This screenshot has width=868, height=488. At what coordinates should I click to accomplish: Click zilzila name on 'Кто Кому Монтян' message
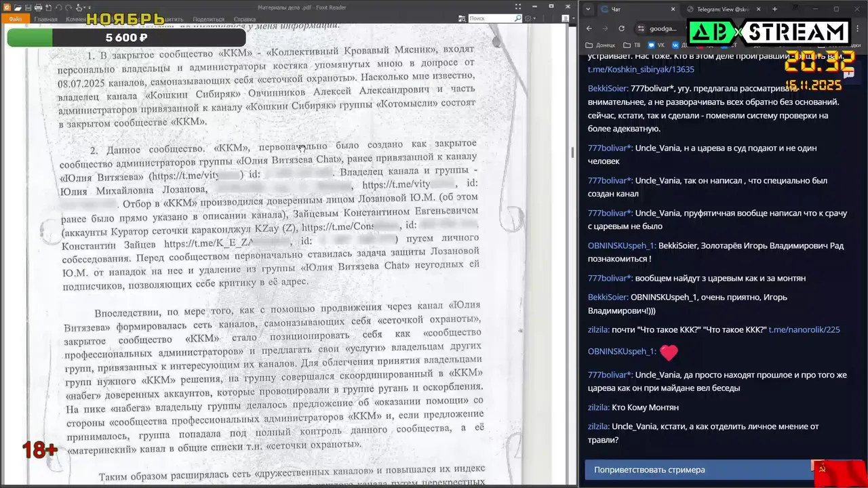pos(598,407)
